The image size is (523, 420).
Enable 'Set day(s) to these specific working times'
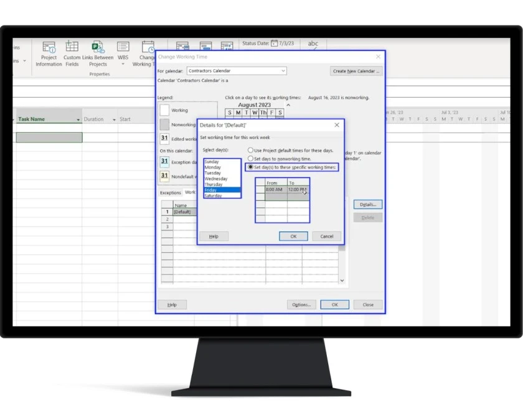(252, 167)
